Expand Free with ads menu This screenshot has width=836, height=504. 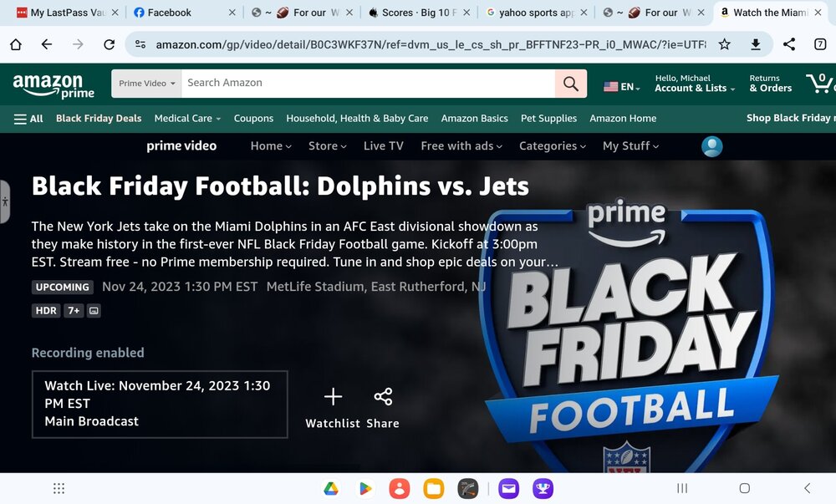[461, 146]
